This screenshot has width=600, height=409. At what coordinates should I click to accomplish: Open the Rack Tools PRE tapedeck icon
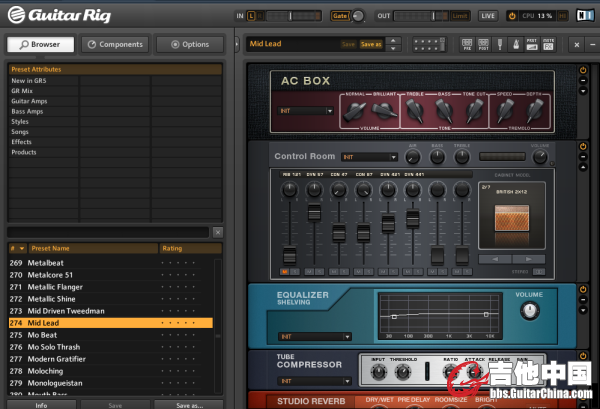(467, 44)
